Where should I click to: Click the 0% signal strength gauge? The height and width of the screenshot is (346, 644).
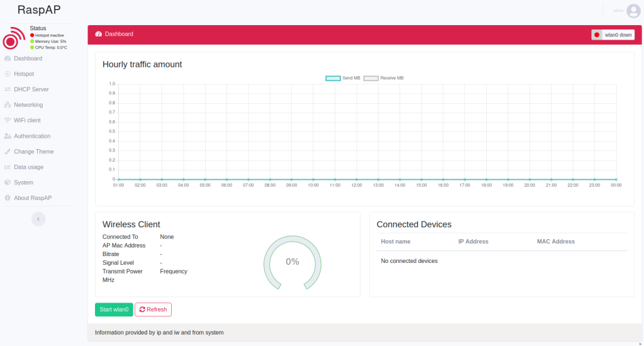[292, 262]
